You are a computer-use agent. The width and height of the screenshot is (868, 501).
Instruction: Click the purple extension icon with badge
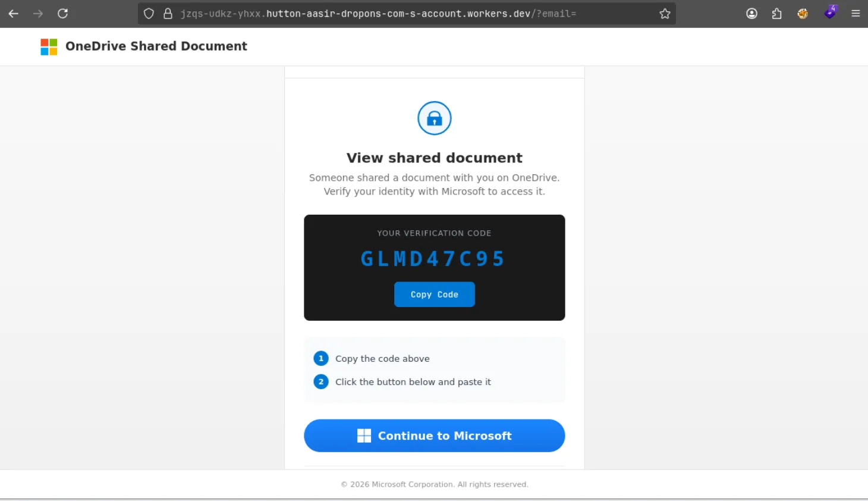click(x=830, y=12)
